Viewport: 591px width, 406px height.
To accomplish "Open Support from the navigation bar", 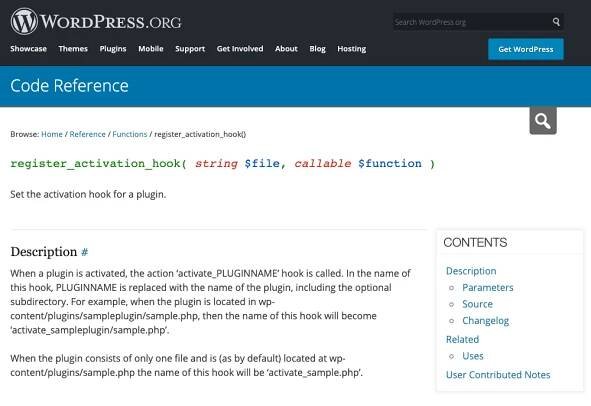I will (190, 49).
